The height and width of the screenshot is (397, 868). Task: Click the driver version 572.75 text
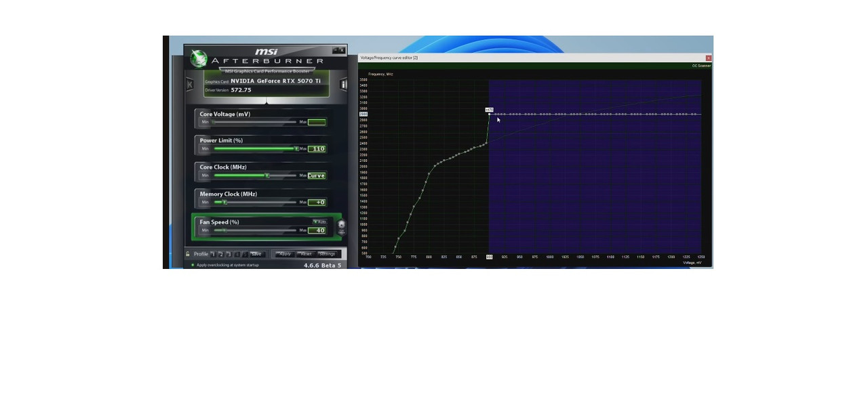point(241,89)
